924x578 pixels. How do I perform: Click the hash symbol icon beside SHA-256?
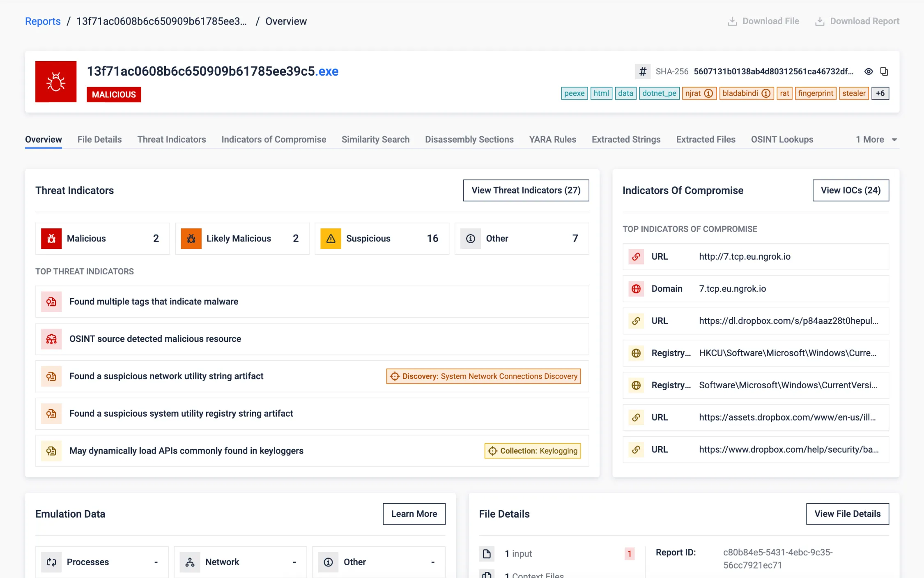click(643, 71)
